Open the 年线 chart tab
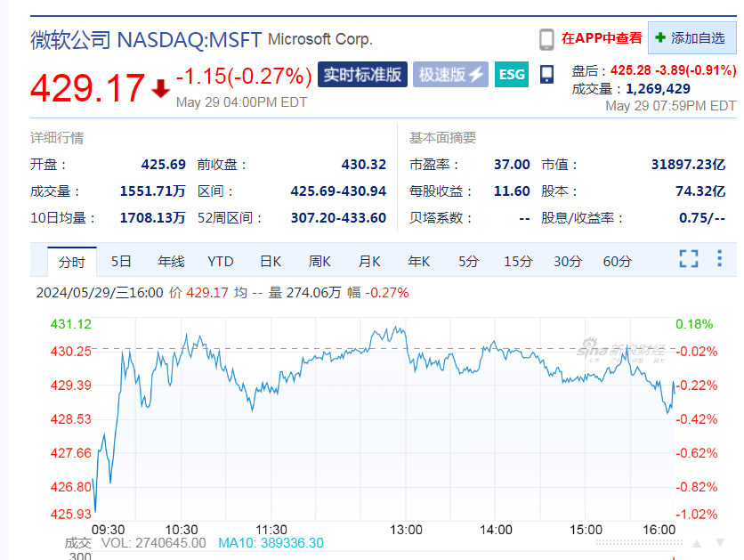The width and height of the screenshot is (744, 560). [171, 262]
